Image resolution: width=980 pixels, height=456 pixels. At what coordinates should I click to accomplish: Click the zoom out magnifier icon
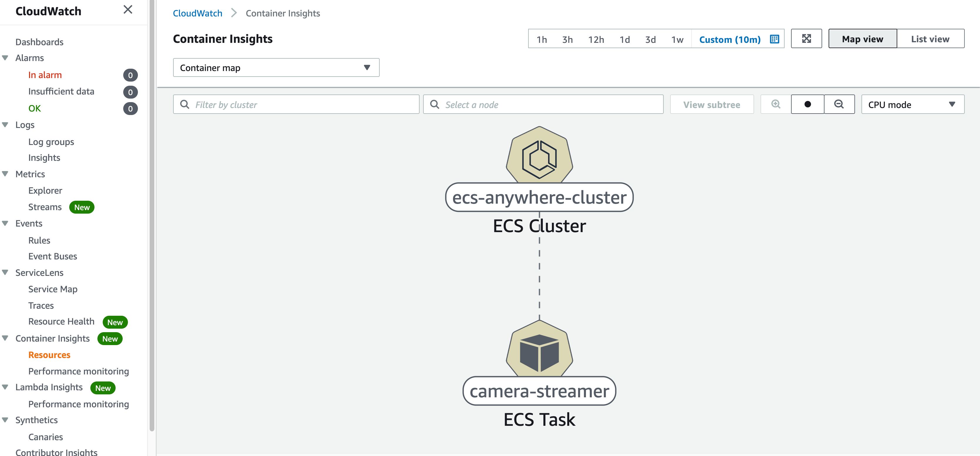(x=839, y=104)
